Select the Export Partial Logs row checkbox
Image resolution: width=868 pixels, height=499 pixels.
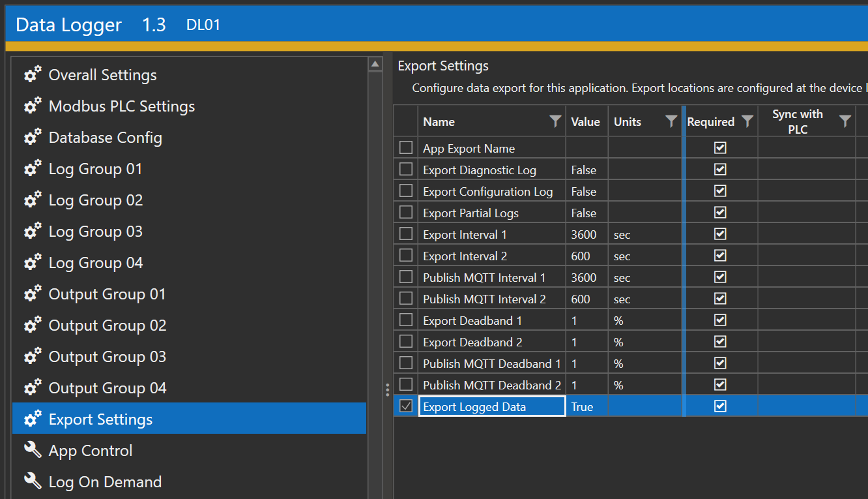[406, 213]
